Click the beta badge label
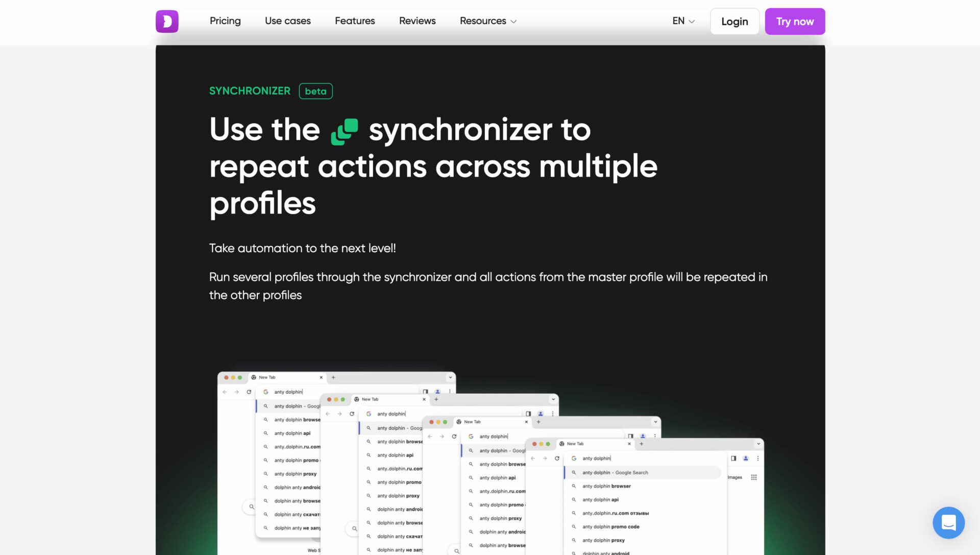 315,91
